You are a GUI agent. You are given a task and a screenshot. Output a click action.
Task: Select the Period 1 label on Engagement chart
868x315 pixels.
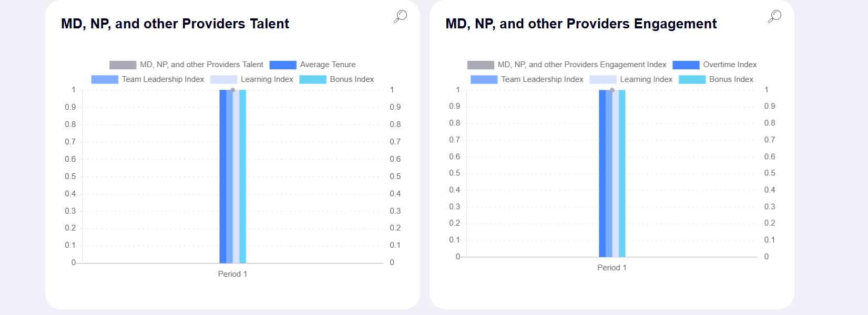[x=612, y=267]
